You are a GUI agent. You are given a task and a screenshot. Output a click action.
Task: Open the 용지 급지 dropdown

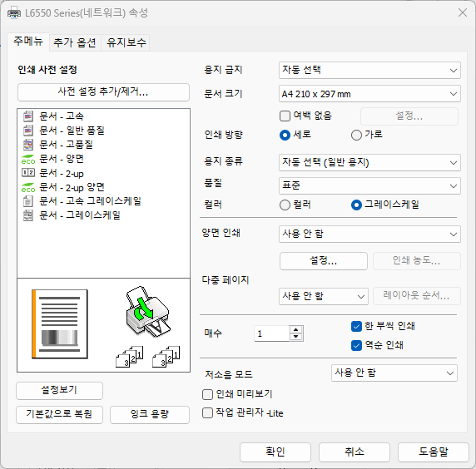(x=369, y=71)
